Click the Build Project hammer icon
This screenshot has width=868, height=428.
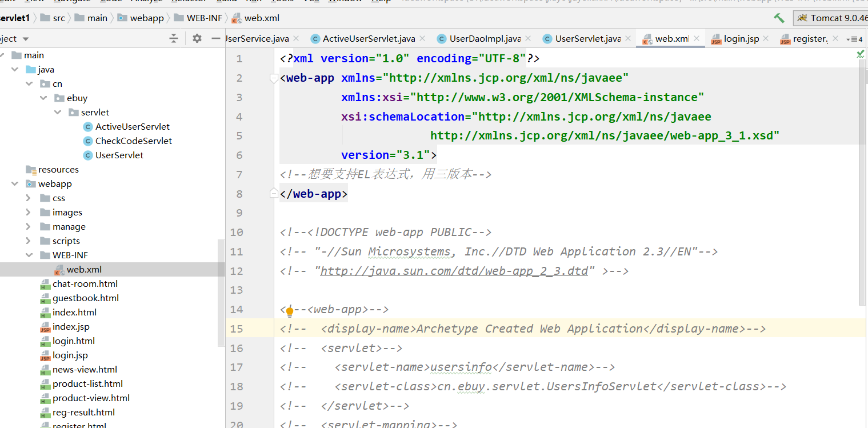coord(779,18)
